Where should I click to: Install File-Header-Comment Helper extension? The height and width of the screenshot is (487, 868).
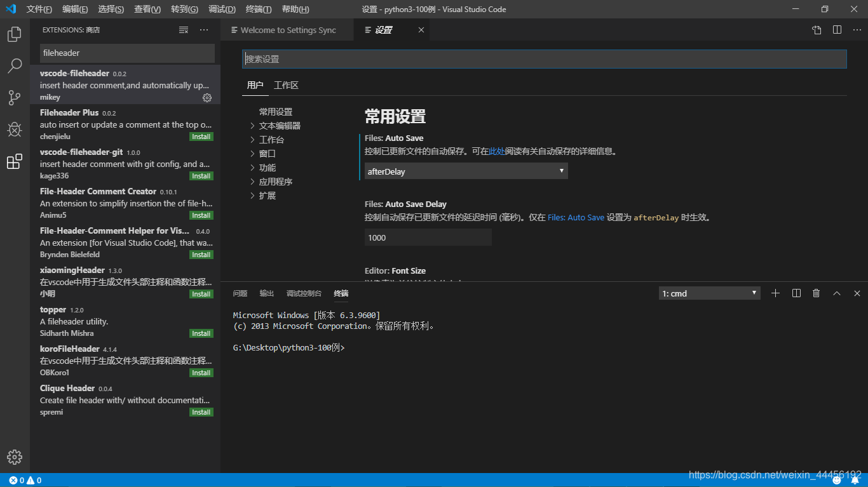coord(201,255)
